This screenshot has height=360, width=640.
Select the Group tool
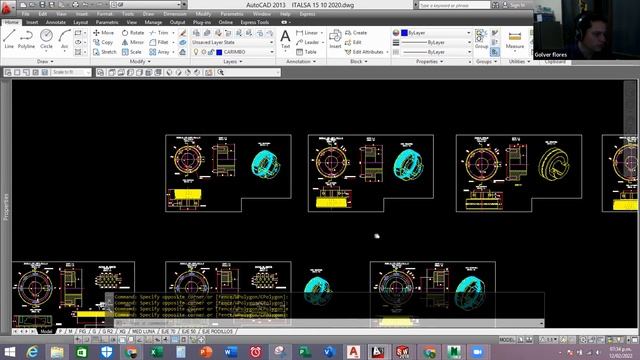coord(481,39)
